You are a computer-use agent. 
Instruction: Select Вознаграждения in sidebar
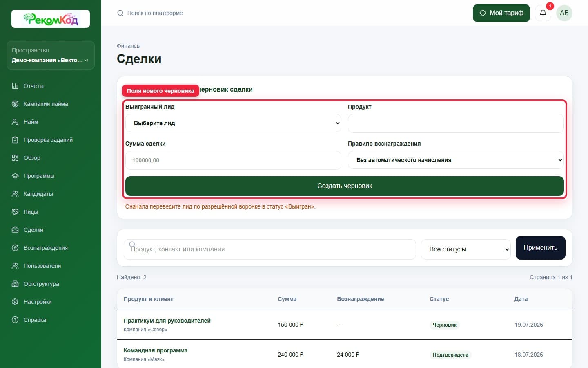[x=51, y=248]
